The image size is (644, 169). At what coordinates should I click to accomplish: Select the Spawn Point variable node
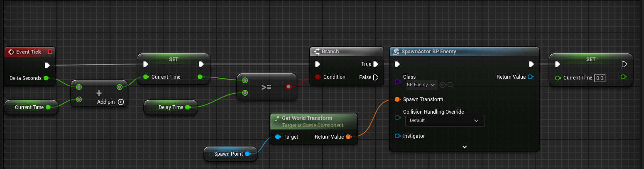tap(230, 154)
